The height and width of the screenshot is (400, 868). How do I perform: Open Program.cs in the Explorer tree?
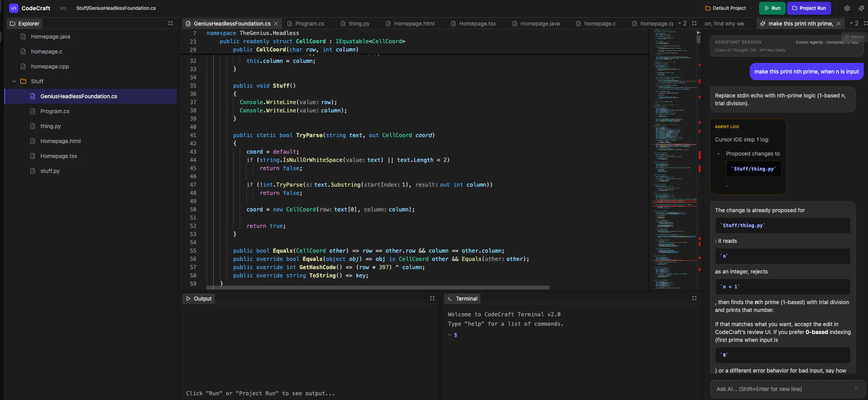[90, 111]
